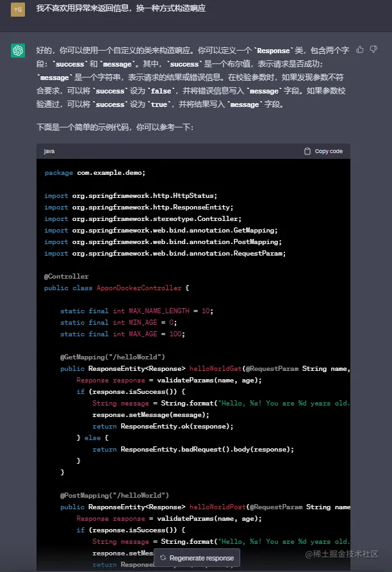Click the line 'package com.example.demo;'
Viewport: 392px width, 572px height.
pyautogui.click(x=95, y=172)
